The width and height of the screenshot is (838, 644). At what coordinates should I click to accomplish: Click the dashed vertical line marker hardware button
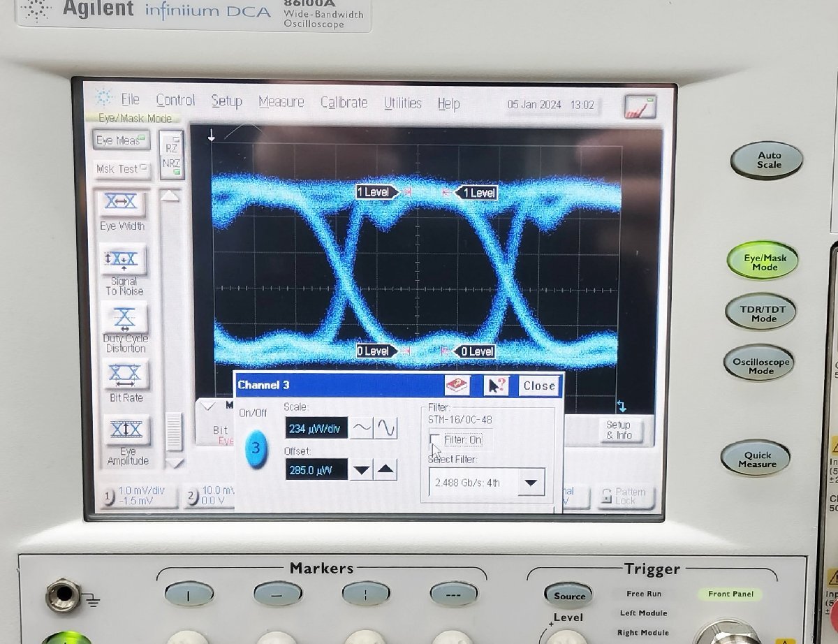pos(366,594)
